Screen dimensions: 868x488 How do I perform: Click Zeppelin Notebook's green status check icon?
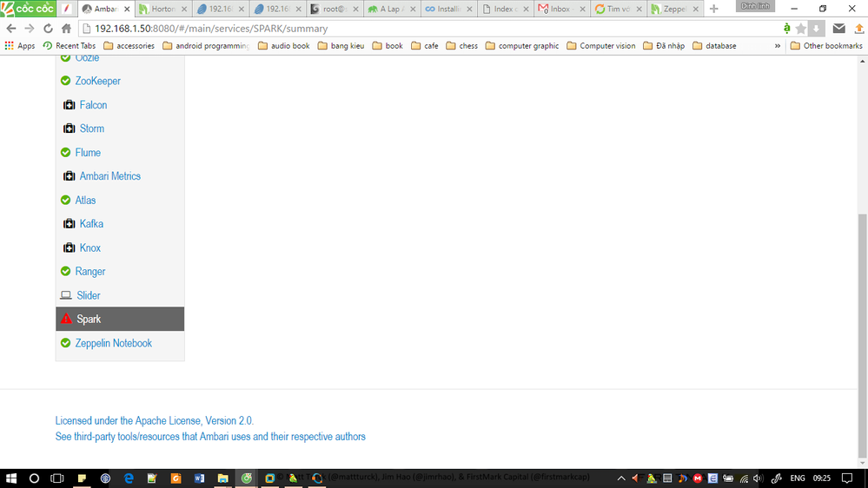65,343
